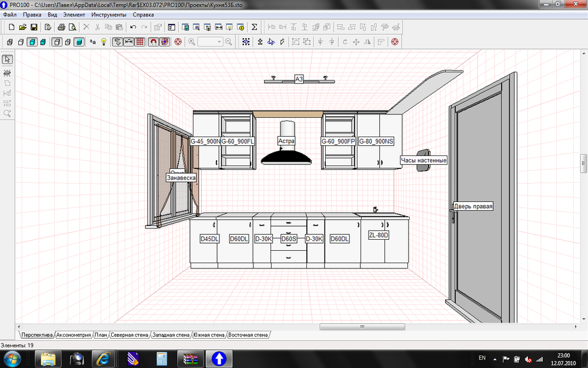Switch to the Аксонометрия tab
The width and height of the screenshot is (588, 368).
(x=73, y=335)
